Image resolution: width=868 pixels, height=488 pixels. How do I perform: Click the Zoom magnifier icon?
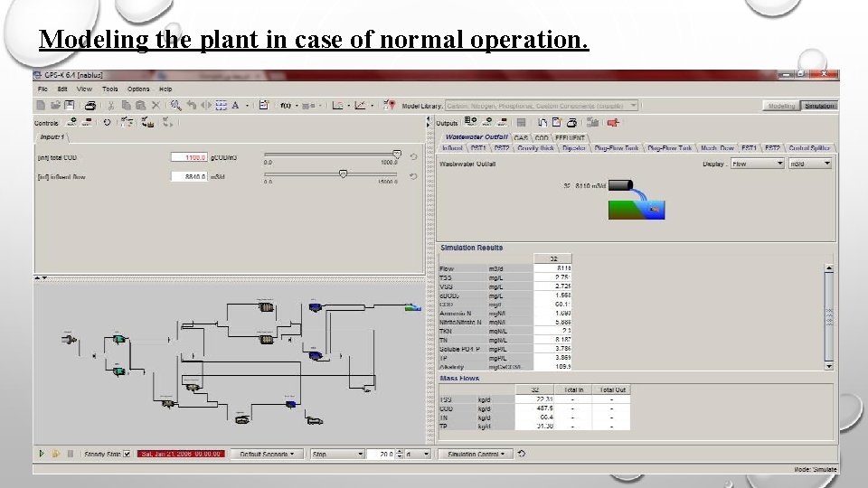(176, 105)
